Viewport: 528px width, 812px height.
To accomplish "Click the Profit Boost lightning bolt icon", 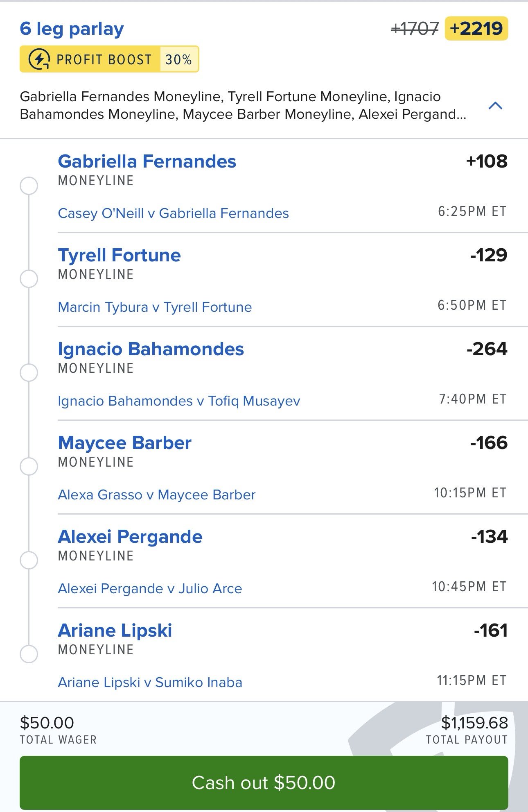I will [x=39, y=59].
